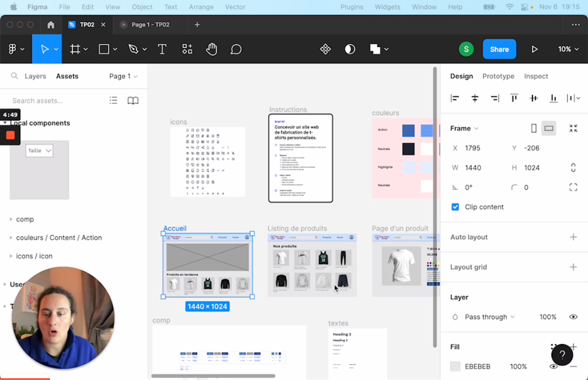Toggle landscape orientation for the frame
Screen dimensions: 588x380
[x=548, y=128]
